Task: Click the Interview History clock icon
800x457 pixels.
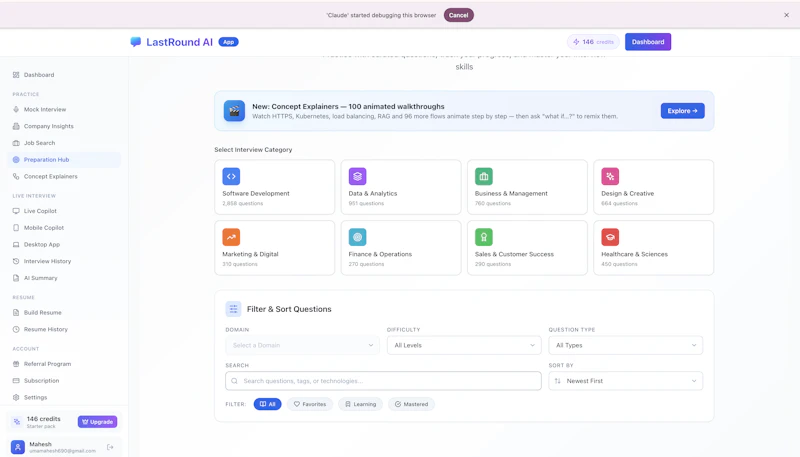Action: pyautogui.click(x=16, y=261)
